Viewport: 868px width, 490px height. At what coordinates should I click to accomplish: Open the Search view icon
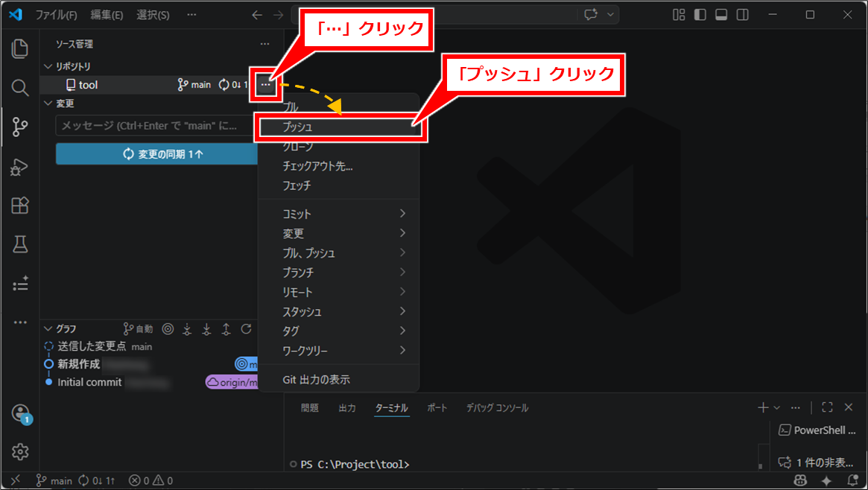pyautogui.click(x=20, y=88)
